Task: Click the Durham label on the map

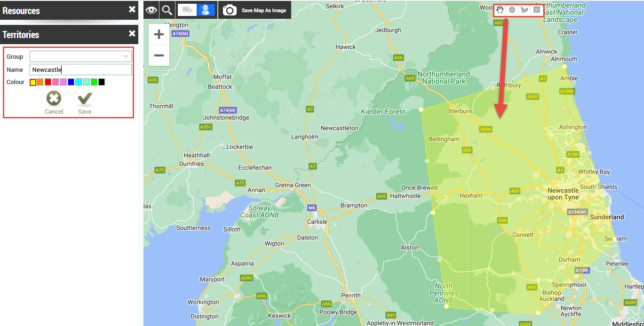Action: pos(569,259)
